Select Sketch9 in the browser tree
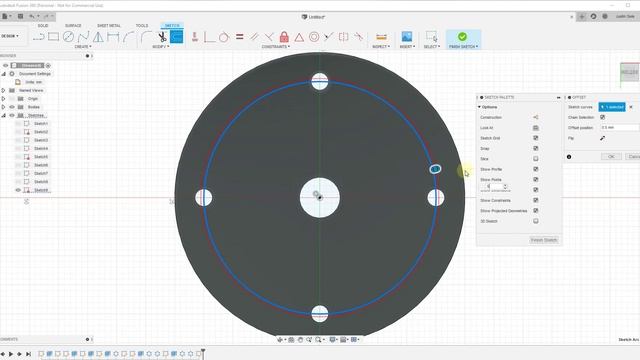 pyautogui.click(x=41, y=190)
